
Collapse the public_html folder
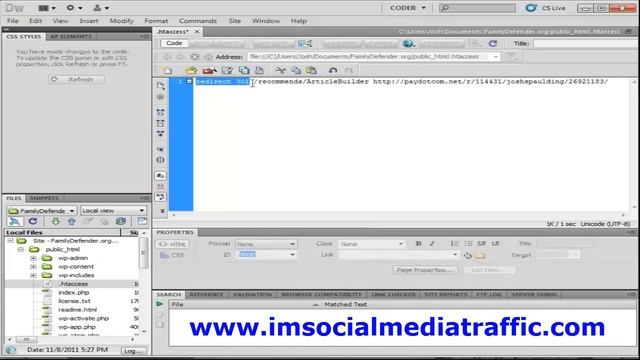click(x=21, y=249)
